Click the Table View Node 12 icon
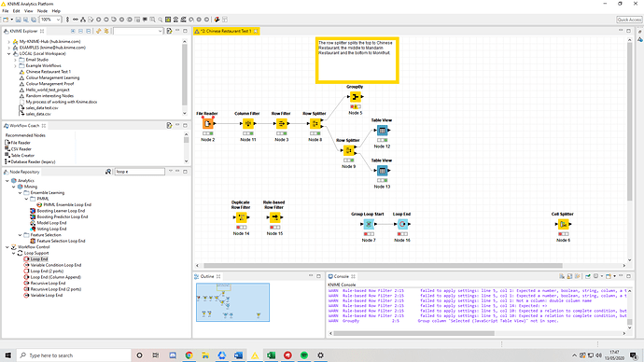 tap(382, 131)
